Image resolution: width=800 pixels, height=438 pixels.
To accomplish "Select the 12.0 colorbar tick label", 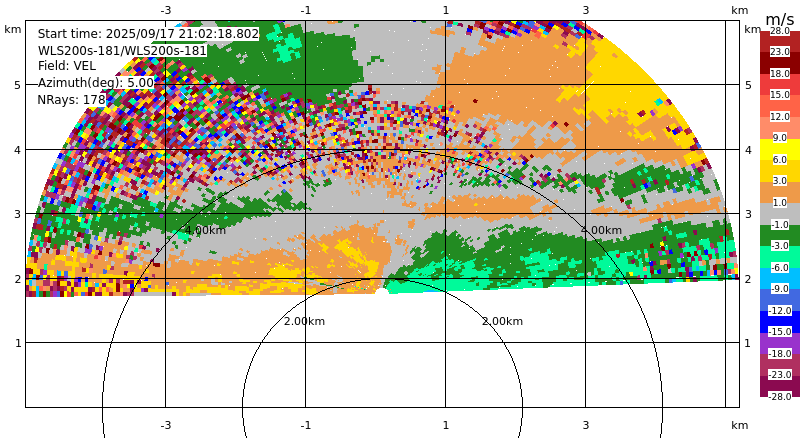I will [780, 116].
